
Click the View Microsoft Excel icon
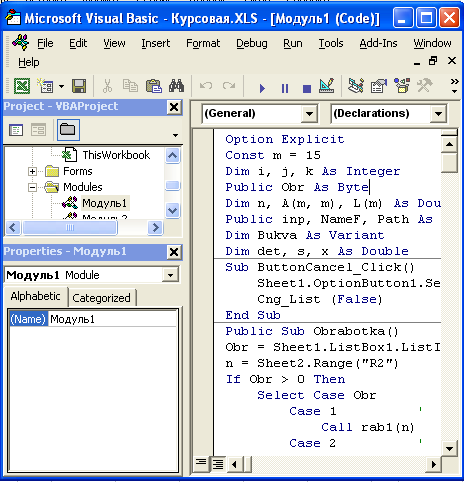point(22,86)
